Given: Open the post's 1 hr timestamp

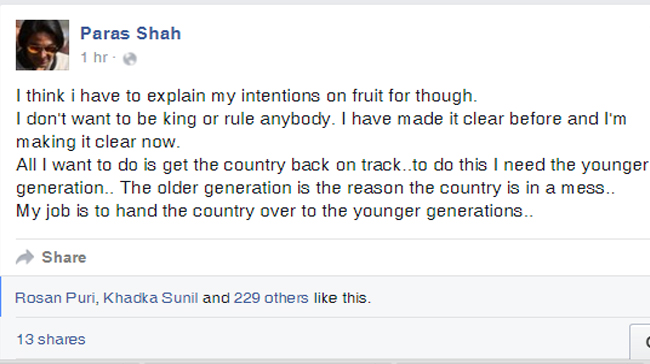Looking at the screenshot, I should tap(94, 57).
